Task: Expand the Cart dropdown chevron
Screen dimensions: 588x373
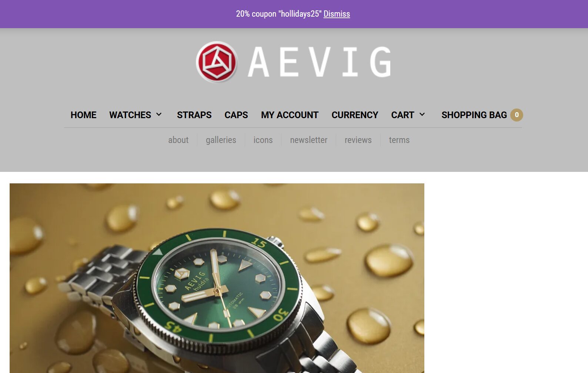Action: tap(422, 114)
